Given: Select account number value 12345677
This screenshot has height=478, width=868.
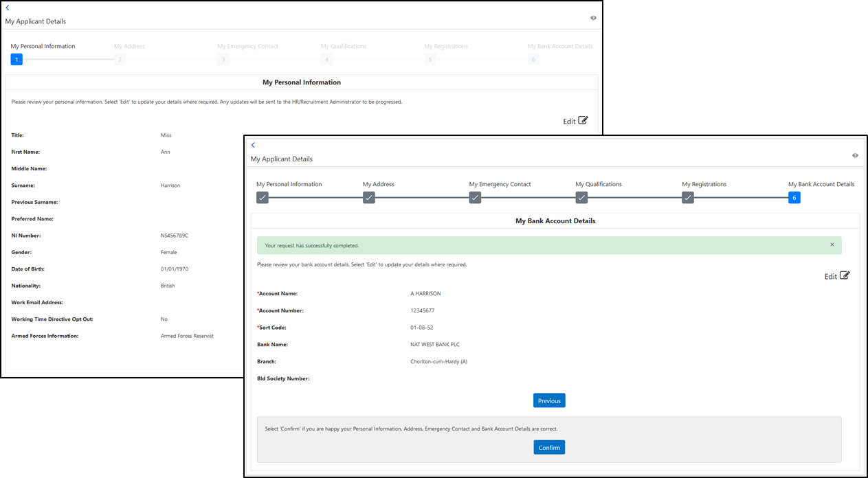Looking at the screenshot, I should pos(422,310).
